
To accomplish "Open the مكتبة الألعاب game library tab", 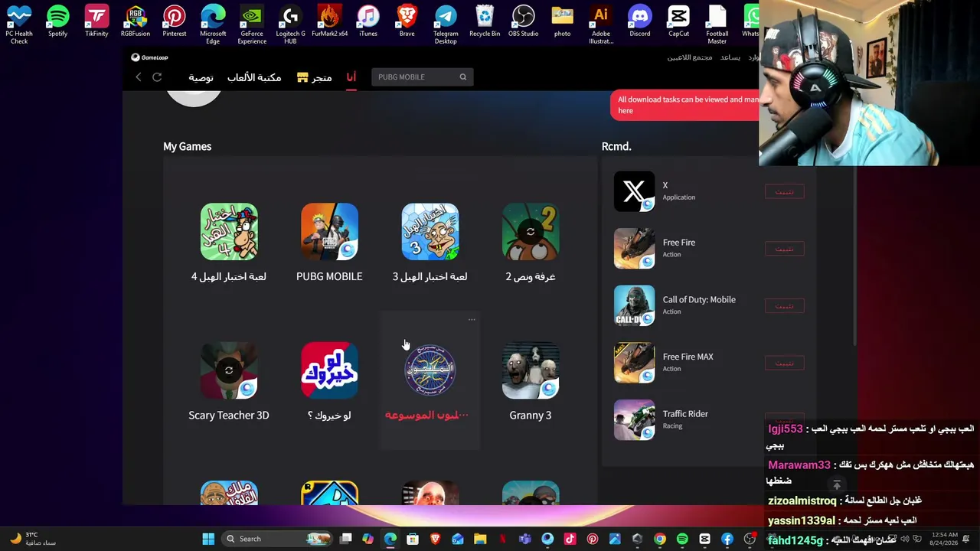I will [x=254, y=77].
